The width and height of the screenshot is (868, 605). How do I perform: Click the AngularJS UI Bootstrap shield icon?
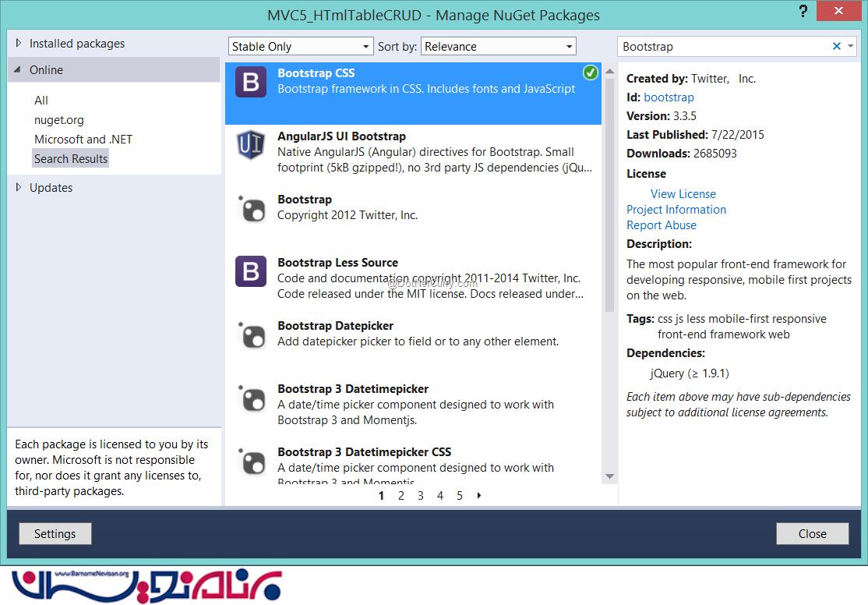pos(251,145)
